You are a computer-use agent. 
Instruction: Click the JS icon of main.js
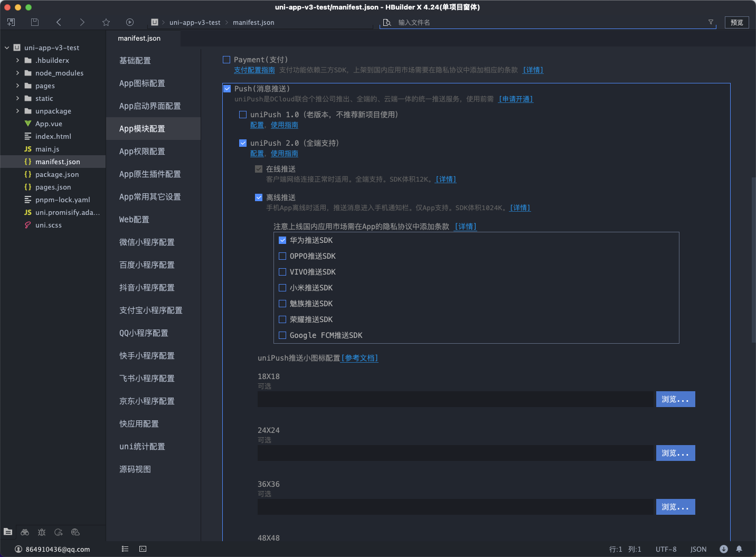click(28, 149)
